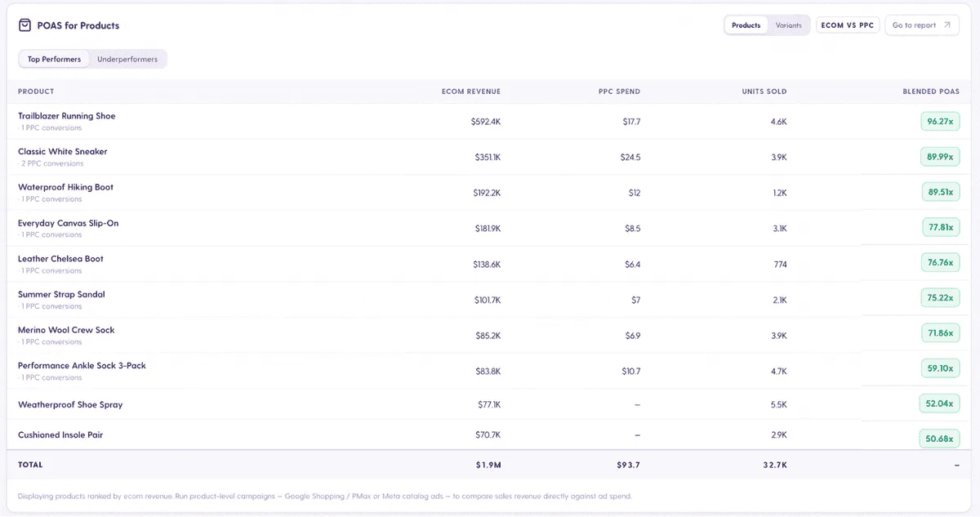The image size is (980, 517).
Task: Open the Go to report link
Action: pos(921,25)
